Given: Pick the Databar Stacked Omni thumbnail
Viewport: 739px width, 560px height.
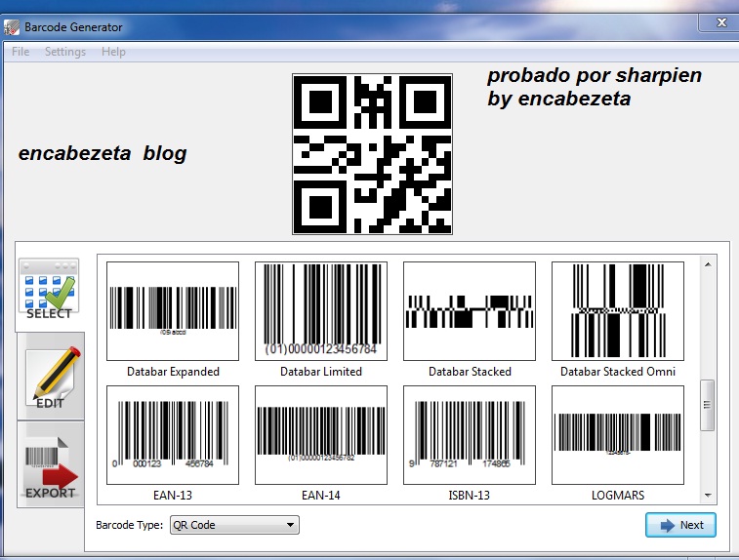Looking at the screenshot, I should point(618,311).
